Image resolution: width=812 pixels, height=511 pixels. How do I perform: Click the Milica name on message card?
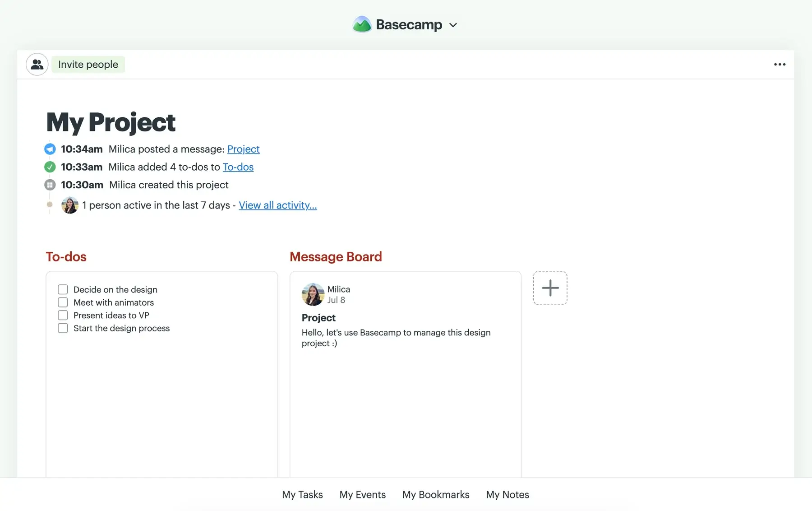339,289
